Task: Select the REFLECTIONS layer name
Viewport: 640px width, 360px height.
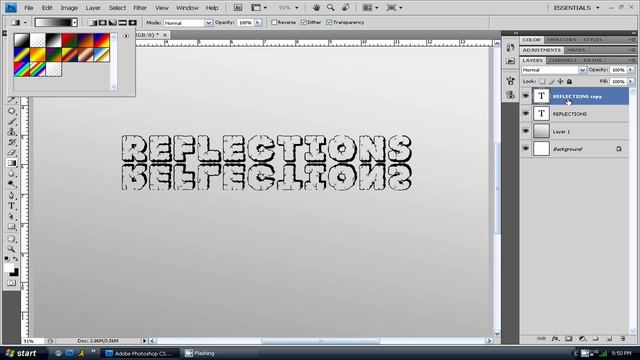Action: coord(569,114)
